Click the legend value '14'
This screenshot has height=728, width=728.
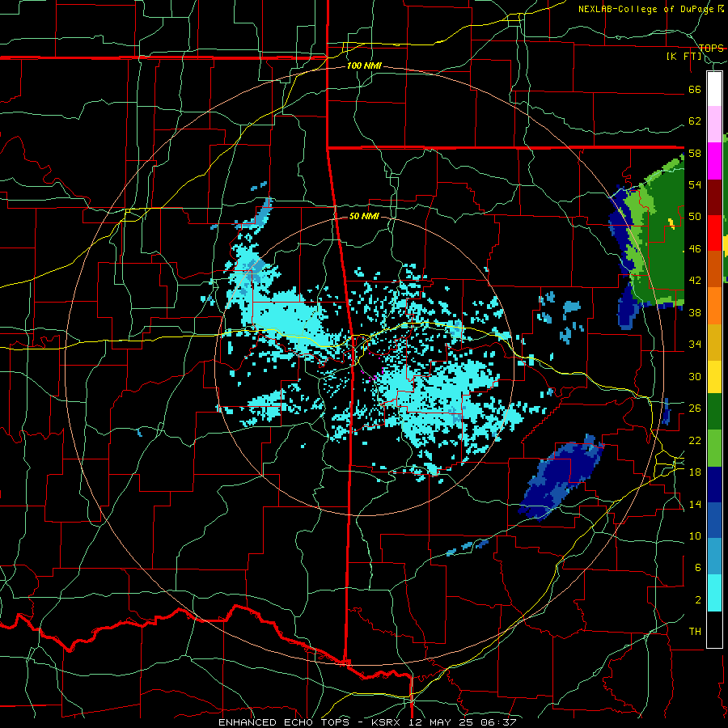coord(695,504)
